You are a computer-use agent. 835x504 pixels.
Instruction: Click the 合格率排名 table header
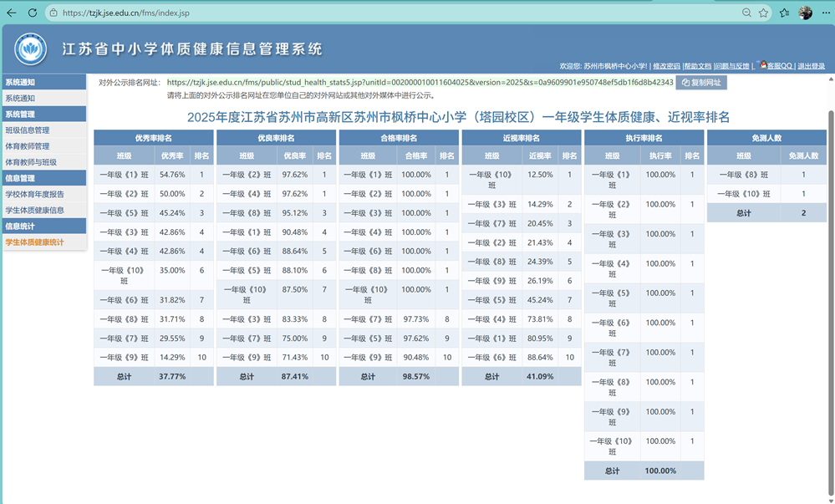coord(399,138)
